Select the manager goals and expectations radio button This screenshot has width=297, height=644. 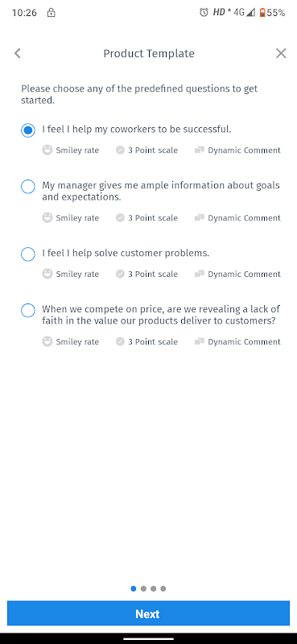tap(28, 187)
